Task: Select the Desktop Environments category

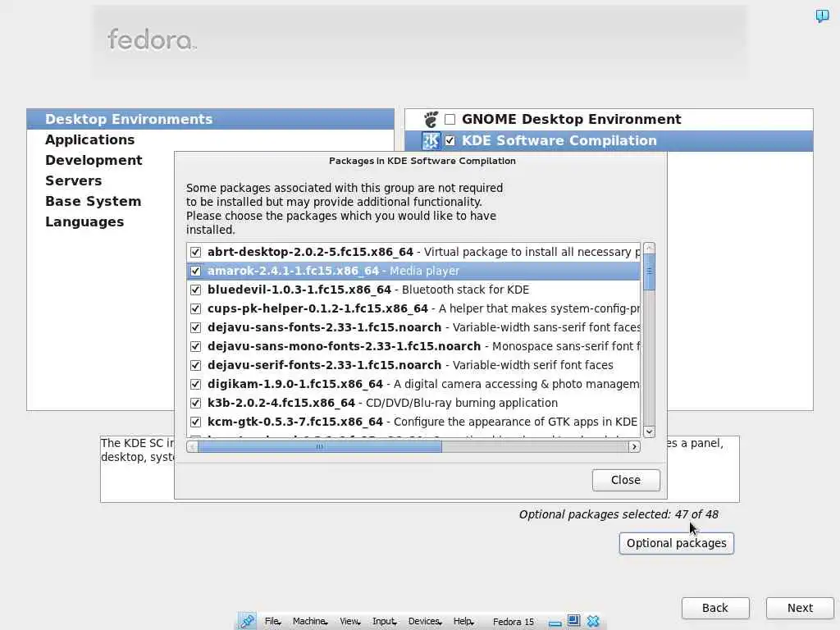Action: click(x=211, y=119)
